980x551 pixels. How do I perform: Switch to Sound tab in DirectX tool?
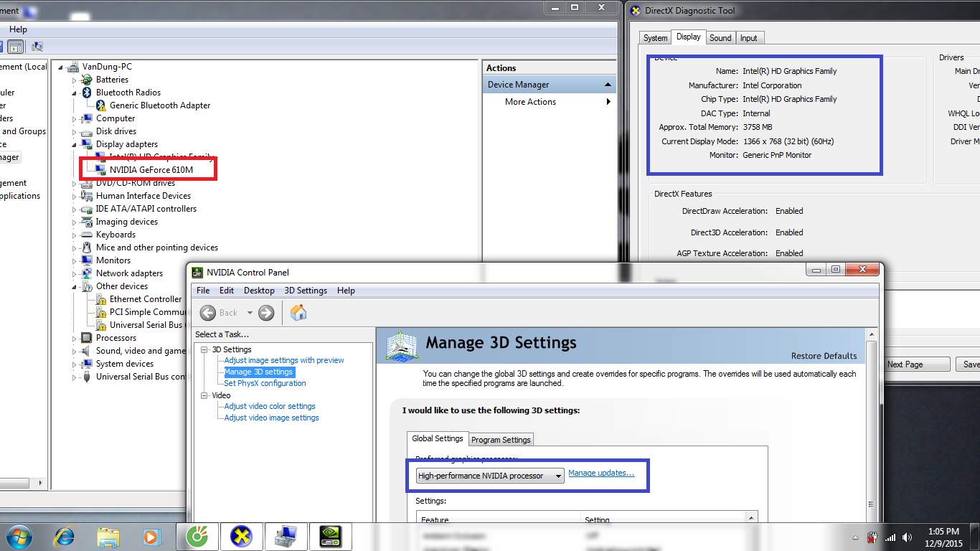click(x=720, y=38)
